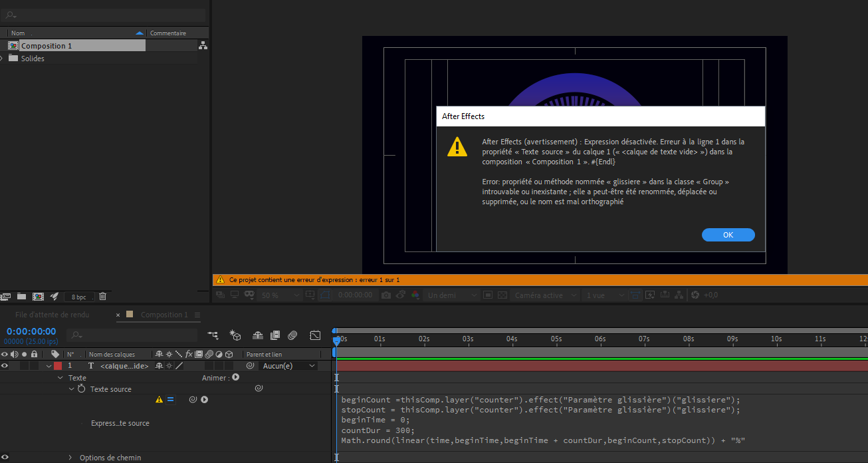
Task: Reset exposure icon beside +0,0
Action: (695, 295)
